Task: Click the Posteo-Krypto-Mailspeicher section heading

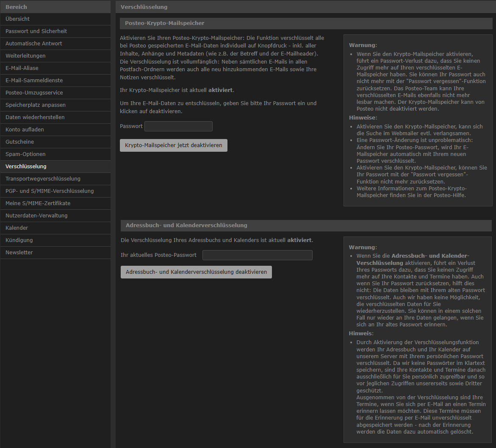Action: [164, 23]
